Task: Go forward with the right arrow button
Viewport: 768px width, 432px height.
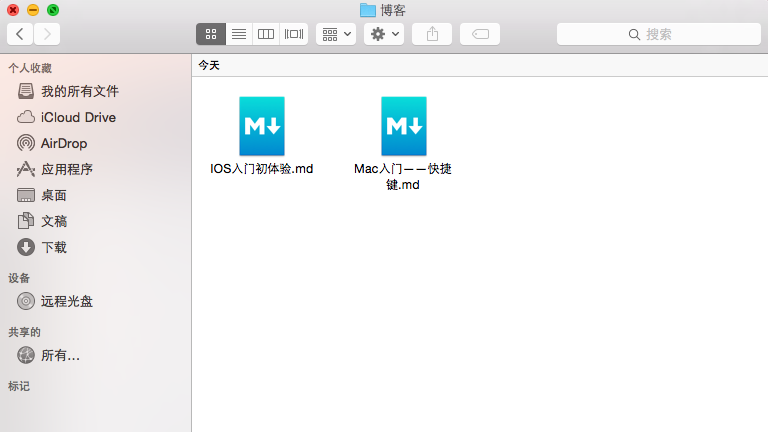Action: 47,34
